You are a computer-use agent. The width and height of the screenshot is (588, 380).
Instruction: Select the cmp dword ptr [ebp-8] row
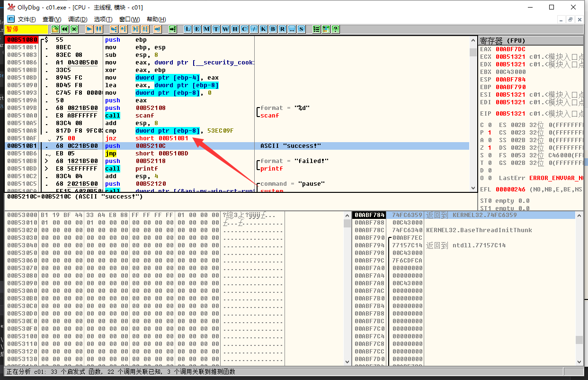pyautogui.click(x=237, y=131)
